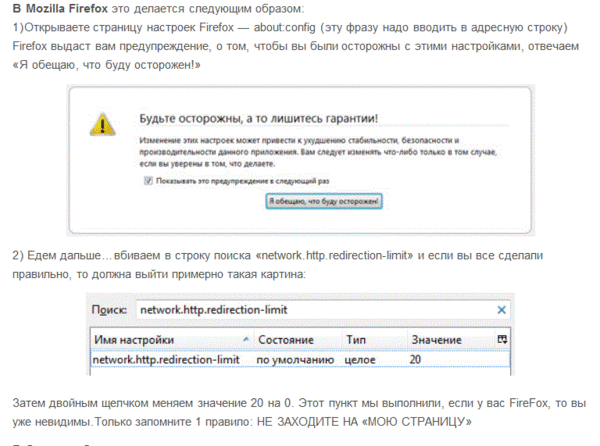Open the column picker icon
Image resolution: width=600 pixels, height=446 pixels.
pos(502,339)
